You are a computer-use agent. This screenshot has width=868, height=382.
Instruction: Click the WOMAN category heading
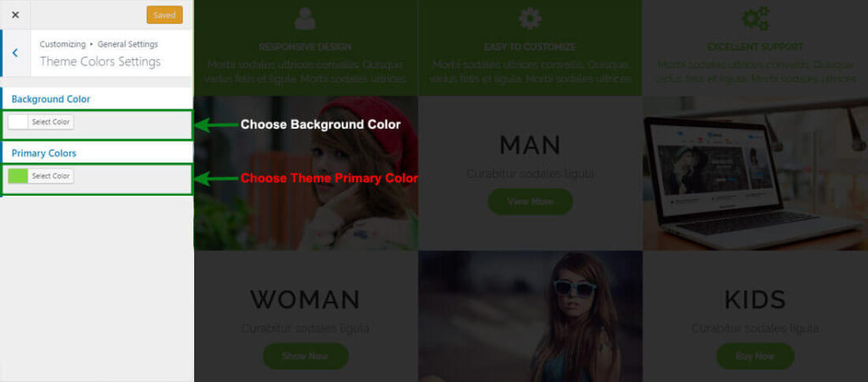click(x=305, y=300)
